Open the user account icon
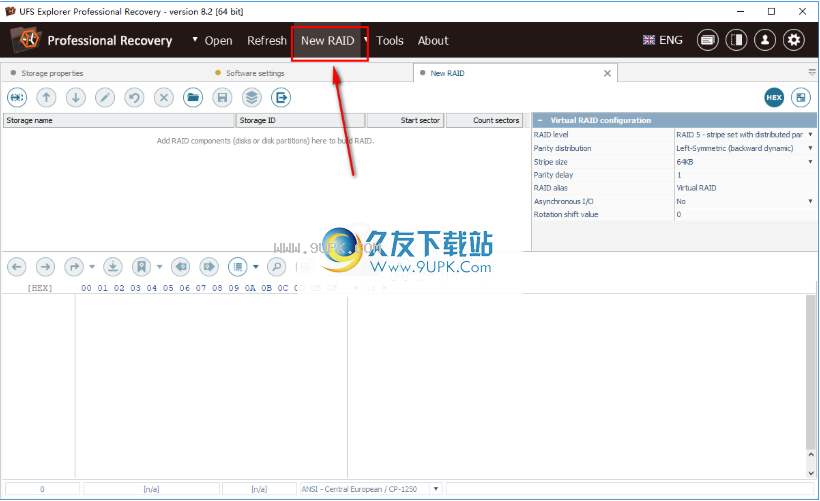Image resolution: width=820 pixels, height=501 pixels. point(765,40)
